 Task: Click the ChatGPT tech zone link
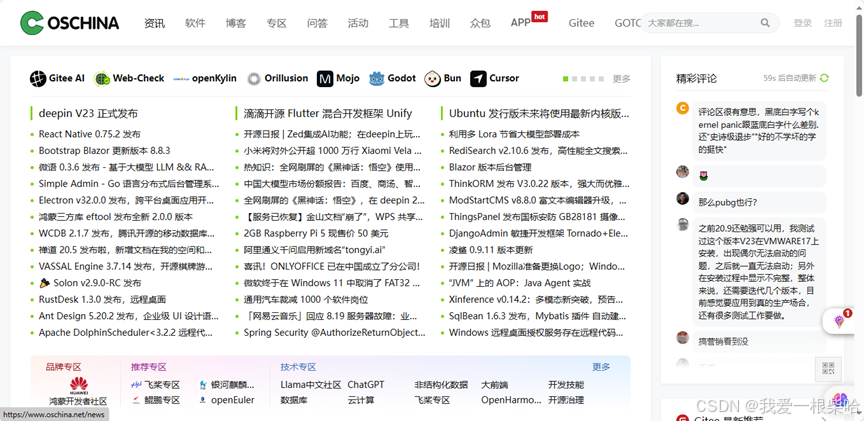pos(366,385)
